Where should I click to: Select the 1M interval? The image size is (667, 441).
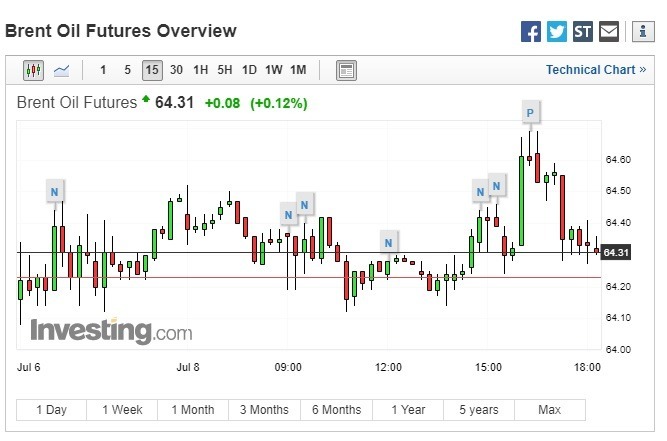[x=298, y=70]
